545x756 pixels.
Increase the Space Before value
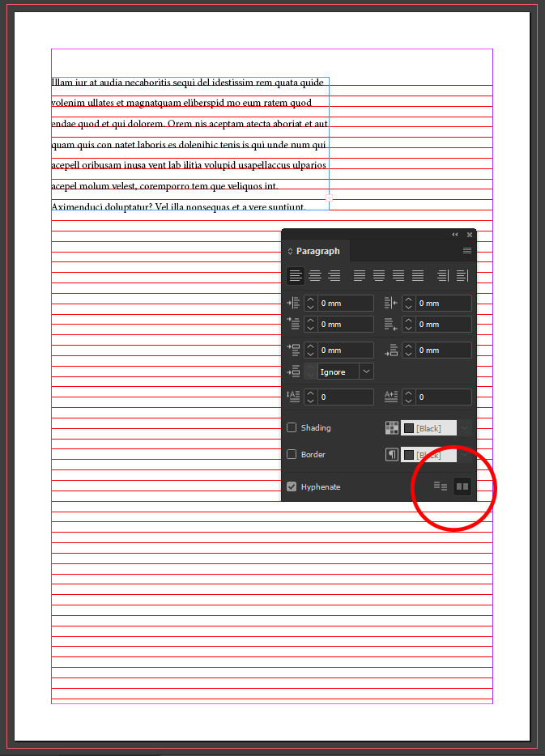click(x=312, y=346)
